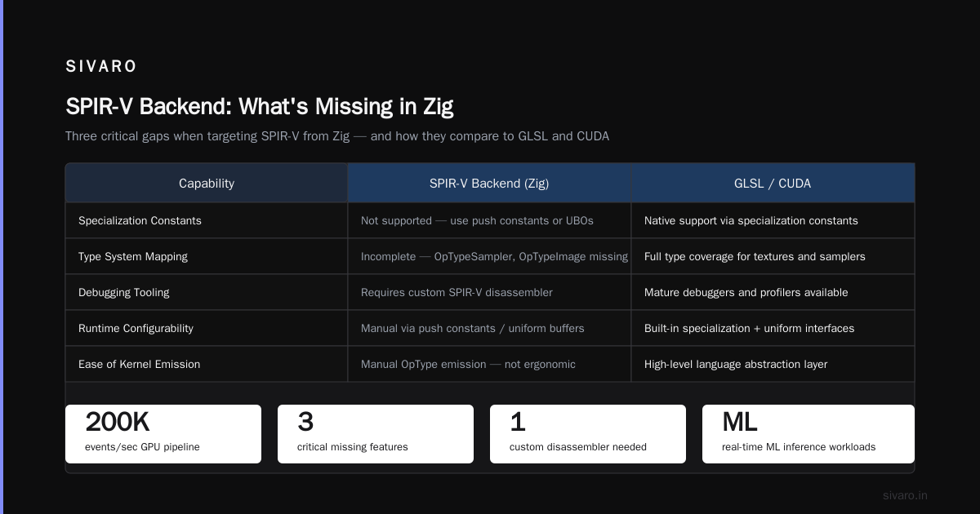Screen dimensions: 980x514
Task: Click the stat number 1
Action: (x=516, y=422)
